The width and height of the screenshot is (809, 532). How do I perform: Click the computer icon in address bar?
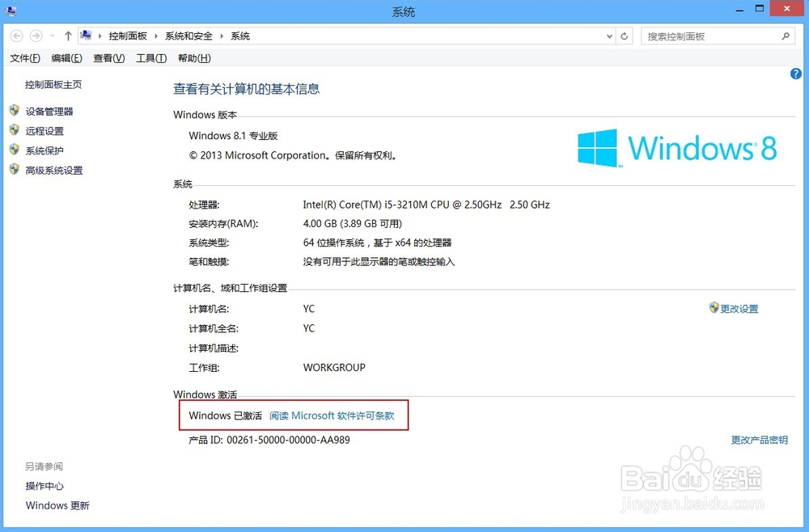coord(87,36)
